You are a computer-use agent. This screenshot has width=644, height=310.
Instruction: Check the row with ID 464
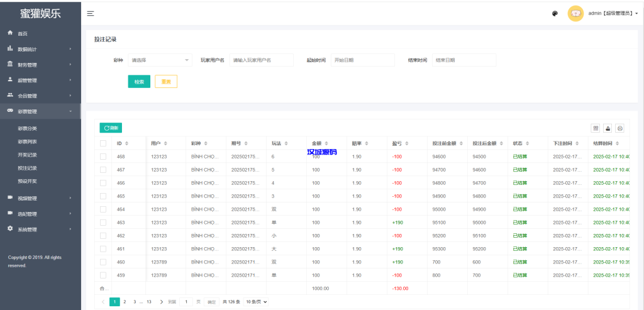[103, 209]
